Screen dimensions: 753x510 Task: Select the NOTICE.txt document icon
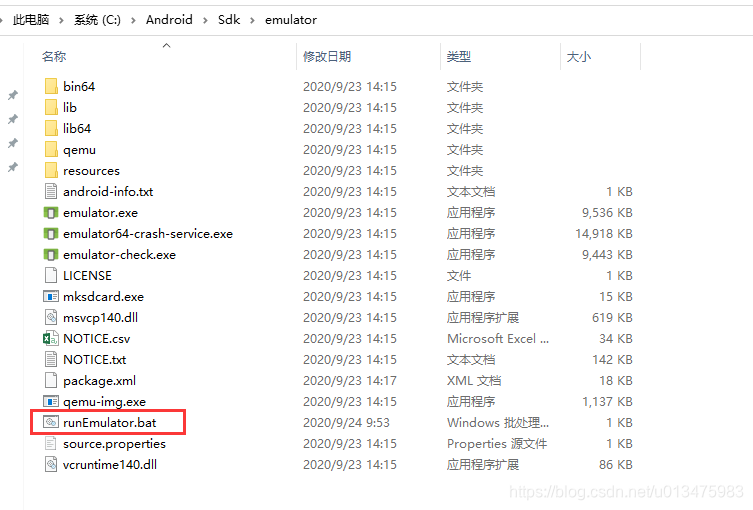pos(51,359)
